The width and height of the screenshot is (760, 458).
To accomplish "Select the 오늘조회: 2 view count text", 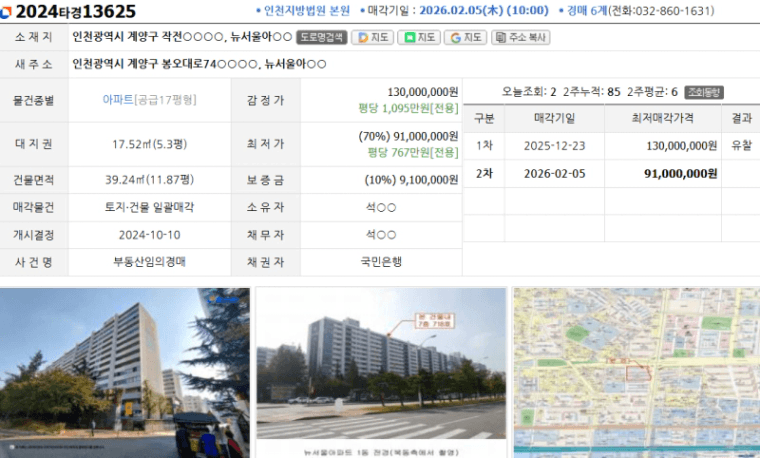I will 529,92.
